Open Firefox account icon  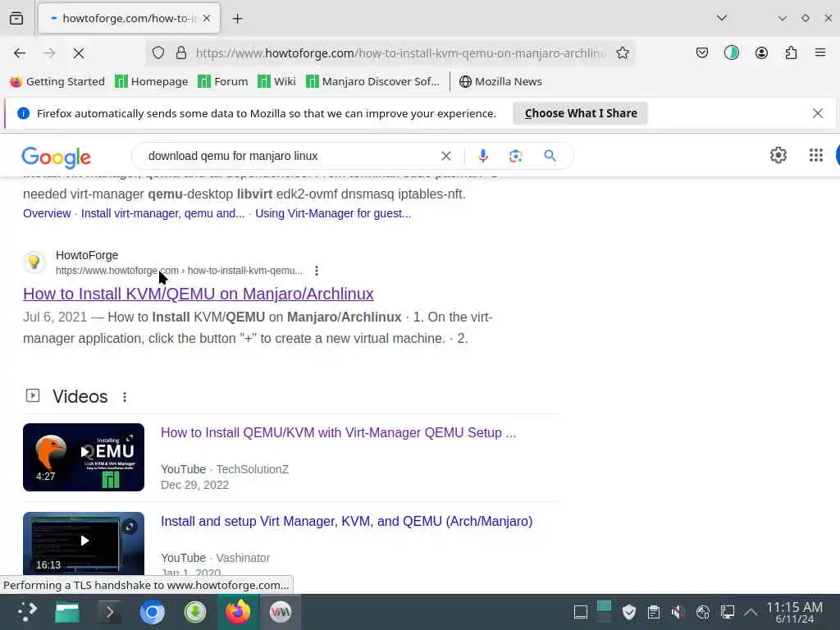(x=761, y=53)
